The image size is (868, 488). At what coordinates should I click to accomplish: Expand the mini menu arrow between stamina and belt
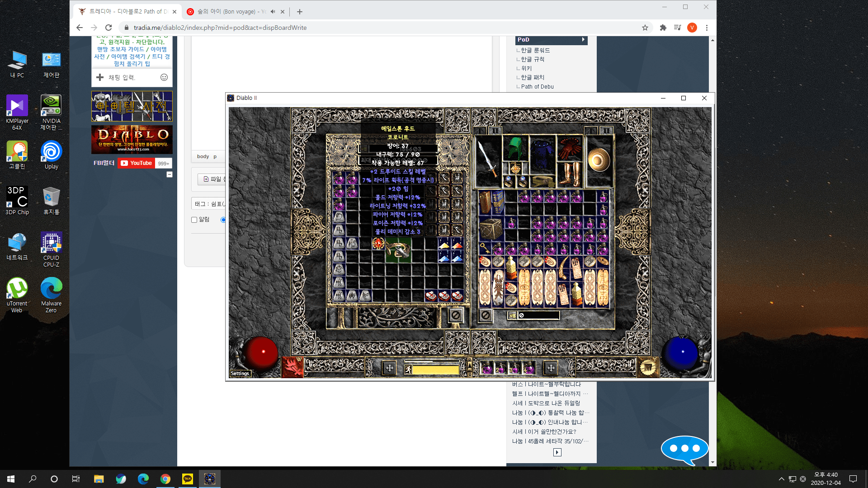coord(469,367)
